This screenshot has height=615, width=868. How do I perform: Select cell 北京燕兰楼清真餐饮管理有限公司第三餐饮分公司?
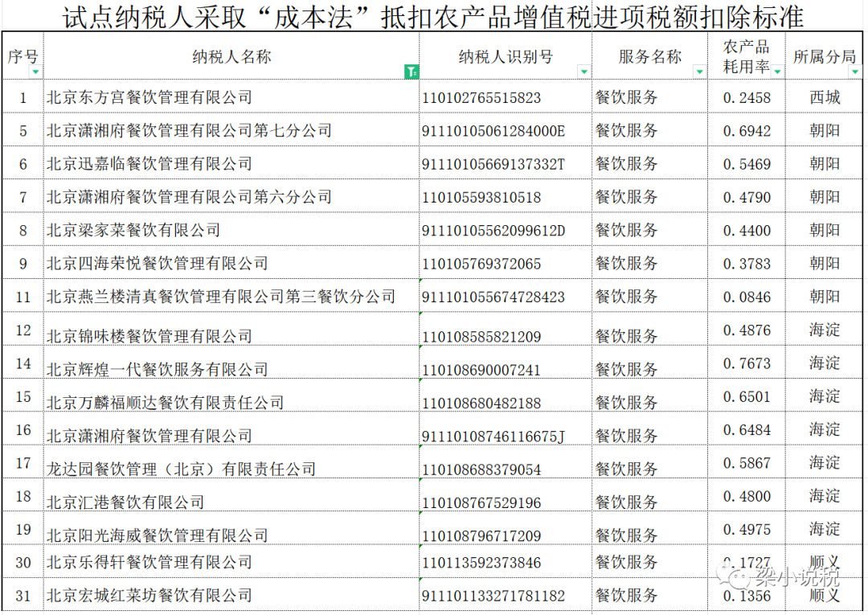[x=231, y=296]
